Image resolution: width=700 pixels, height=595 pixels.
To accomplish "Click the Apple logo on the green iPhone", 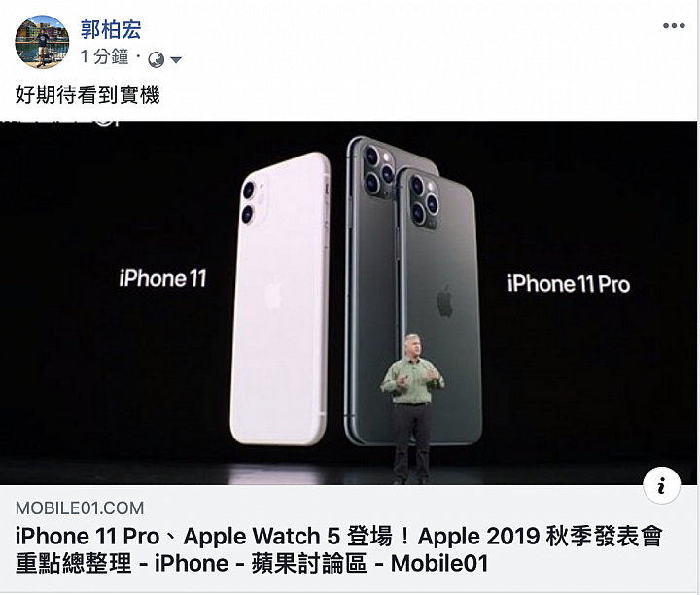I will point(445,301).
